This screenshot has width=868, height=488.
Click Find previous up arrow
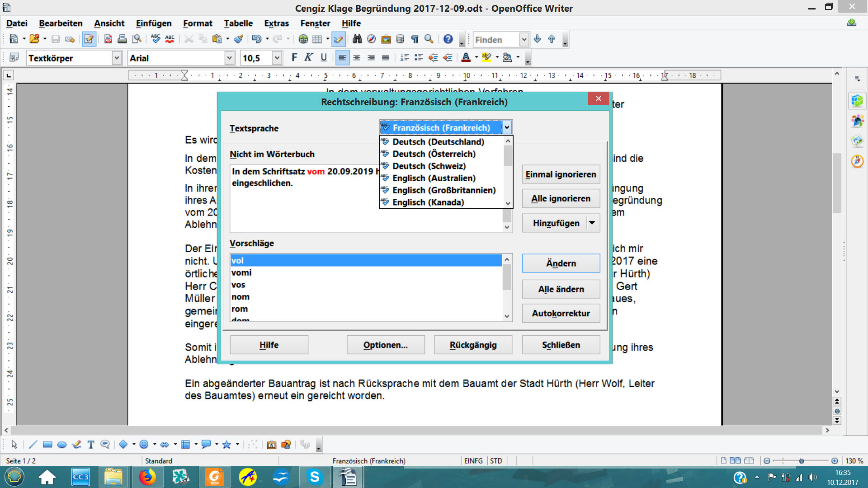point(552,39)
